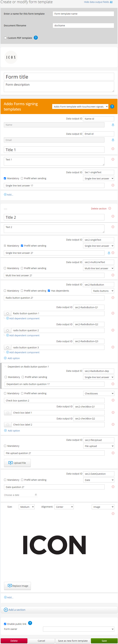Click the Hide data output fields link

coord(98,2)
